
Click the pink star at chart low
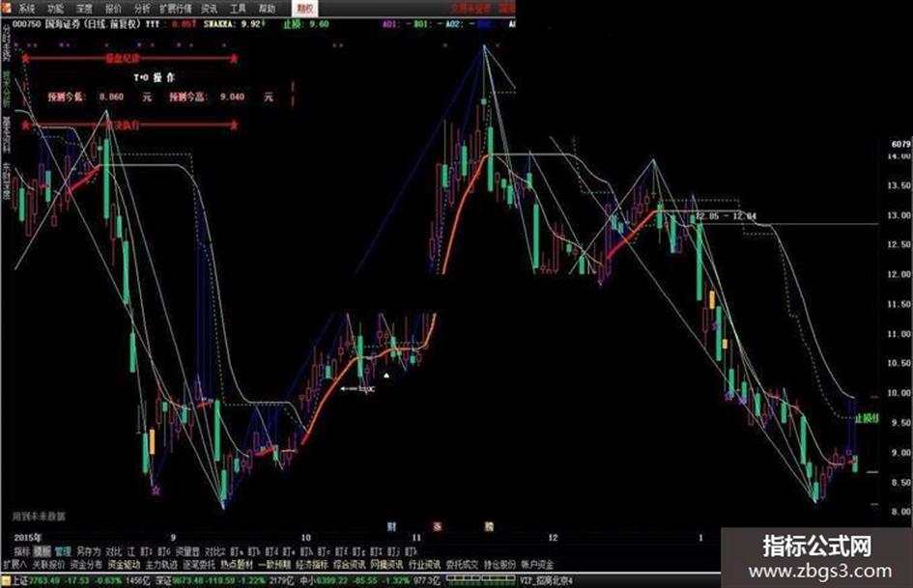pyautogui.click(x=156, y=490)
